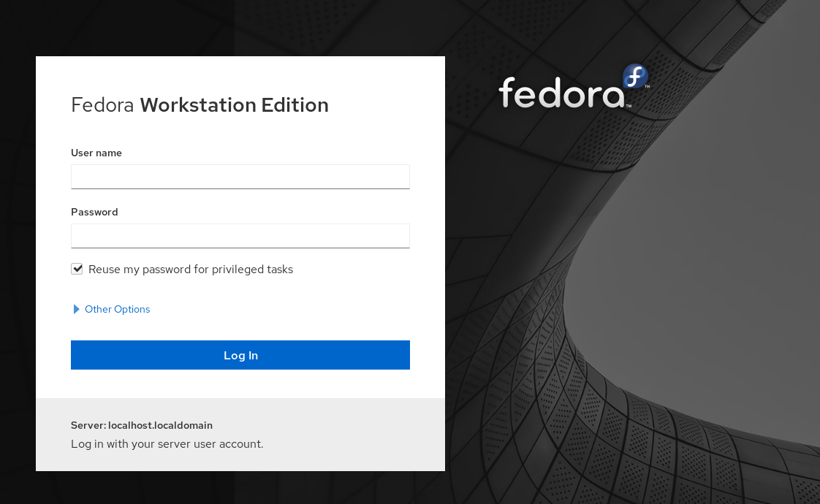Click the "Server: localhost.localdomain" text
The width and height of the screenshot is (820, 504).
(142, 425)
